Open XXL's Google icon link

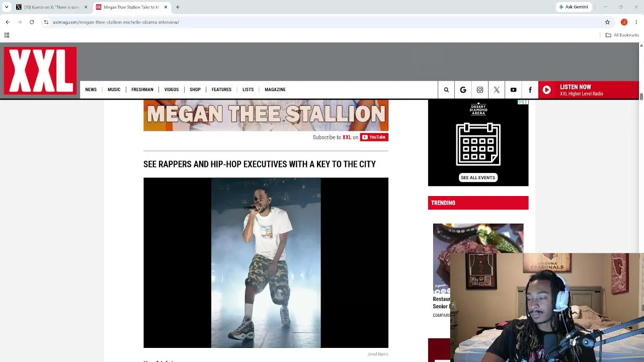[x=463, y=90]
